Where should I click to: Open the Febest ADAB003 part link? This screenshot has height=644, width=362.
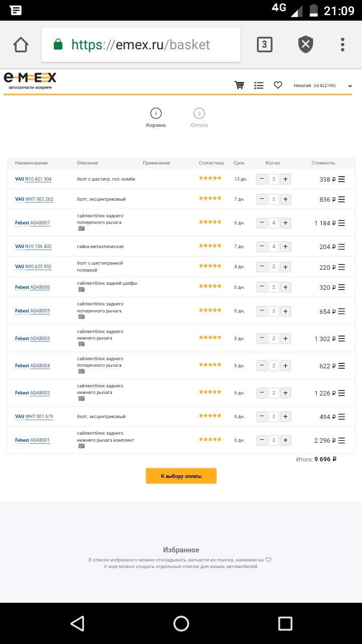(x=40, y=339)
